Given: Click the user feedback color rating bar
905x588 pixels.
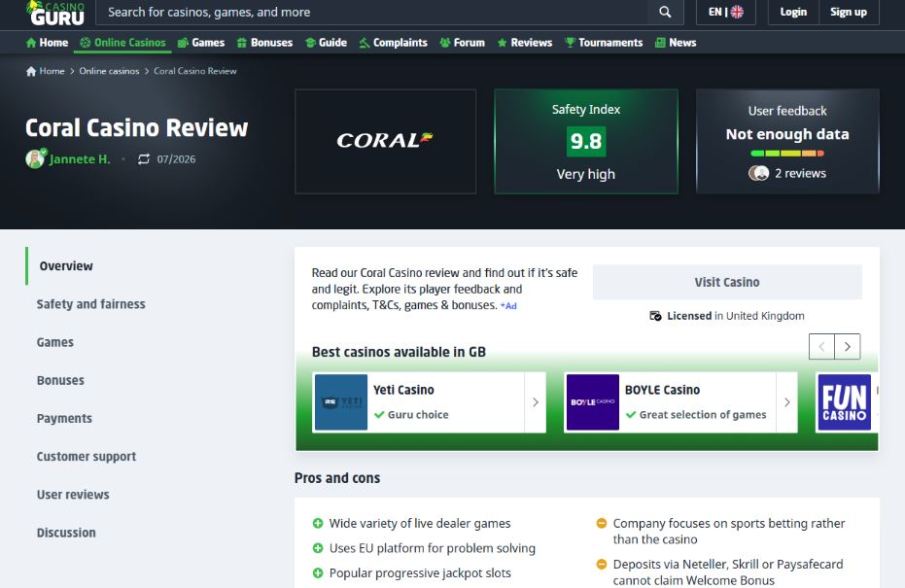Looking at the screenshot, I should [x=787, y=154].
